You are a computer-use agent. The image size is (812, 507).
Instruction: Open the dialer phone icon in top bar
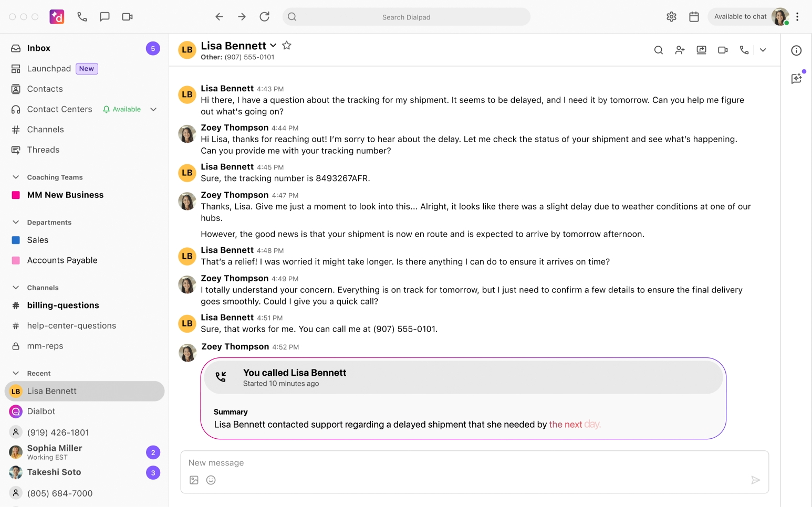[82, 17]
